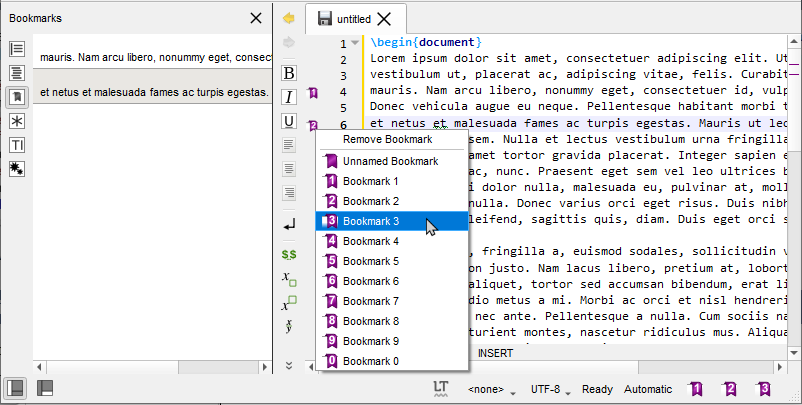Screen dimensions: 802x405
Task: Click the Underline formatting icon
Action: pos(289,121)
